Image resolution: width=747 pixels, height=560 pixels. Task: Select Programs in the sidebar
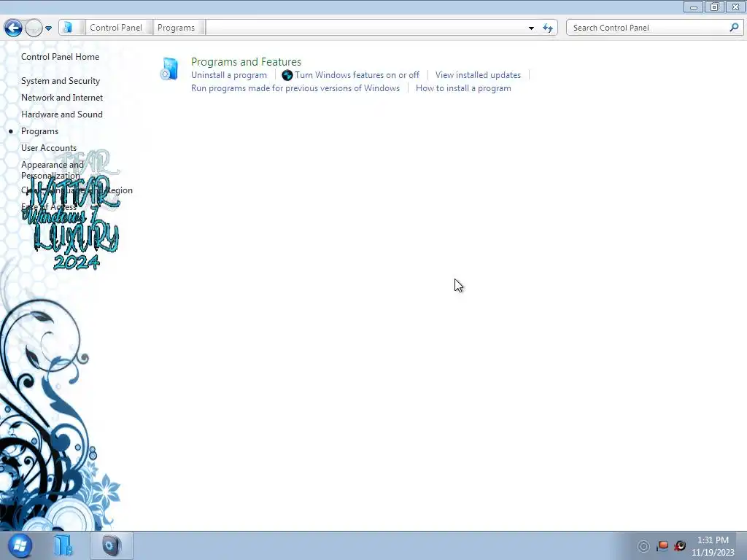point(39,131)
